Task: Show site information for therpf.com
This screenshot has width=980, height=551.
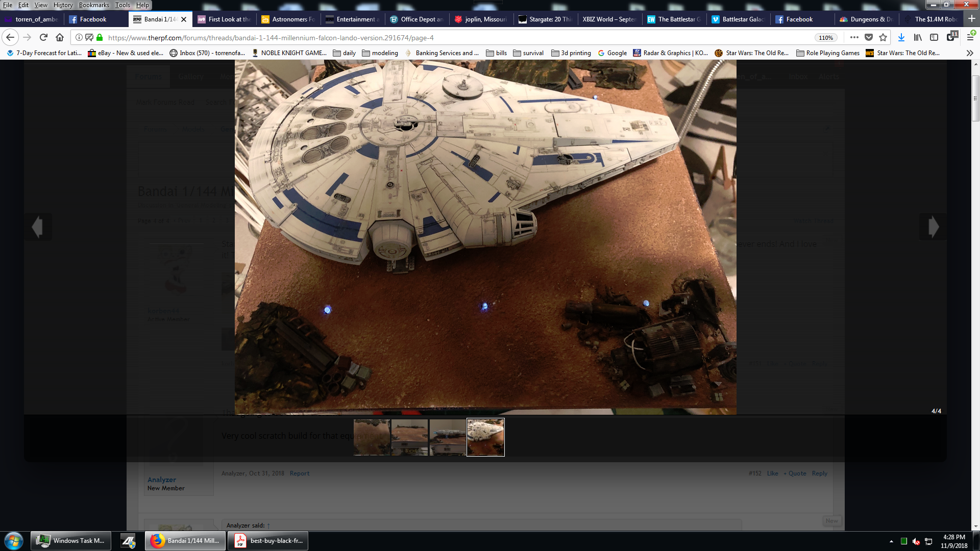Action: click(x=79, y=38)
